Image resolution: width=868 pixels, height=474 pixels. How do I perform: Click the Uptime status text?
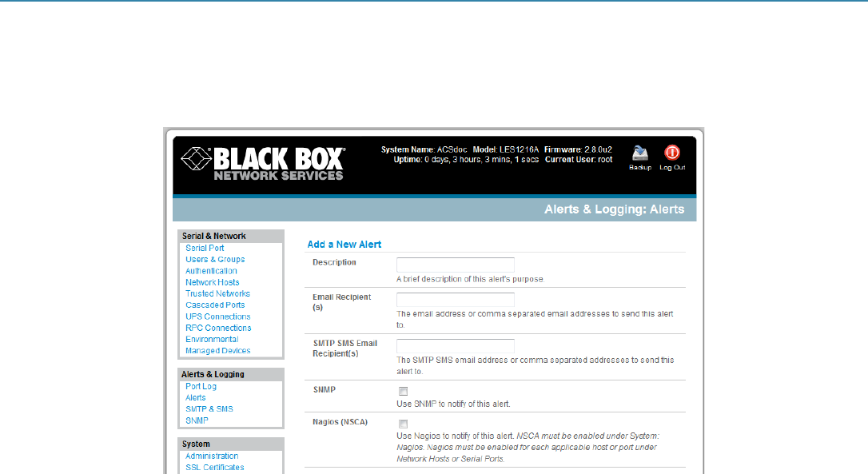466,160
